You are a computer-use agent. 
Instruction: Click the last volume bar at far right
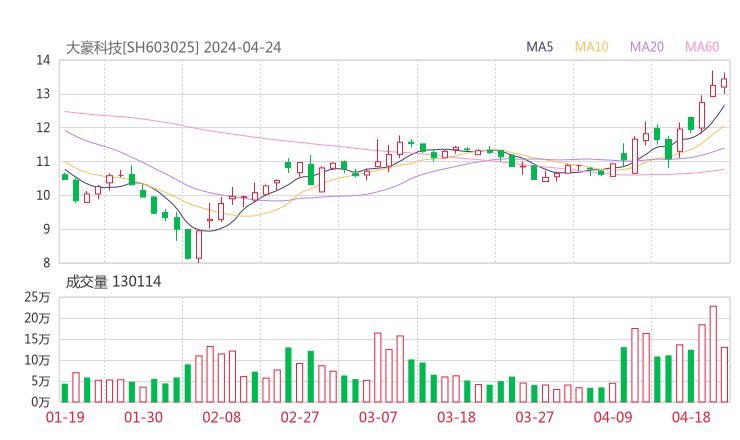pyautogui.click(x=724, y=375)
